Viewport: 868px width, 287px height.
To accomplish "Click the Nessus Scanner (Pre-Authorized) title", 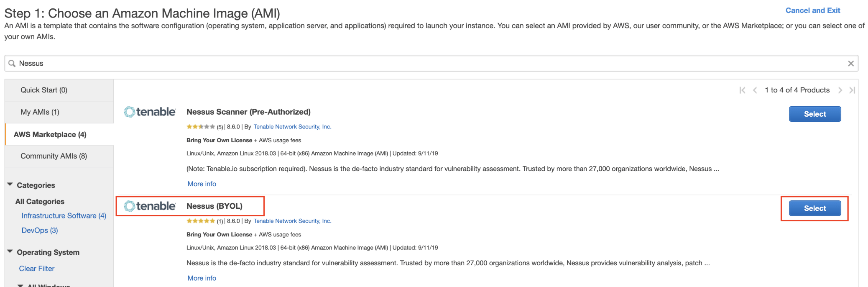I will pos(248,112).
